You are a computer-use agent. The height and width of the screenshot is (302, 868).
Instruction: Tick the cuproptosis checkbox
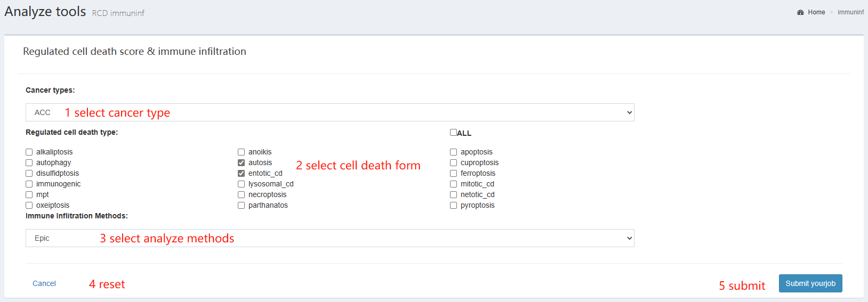[454, 163]
